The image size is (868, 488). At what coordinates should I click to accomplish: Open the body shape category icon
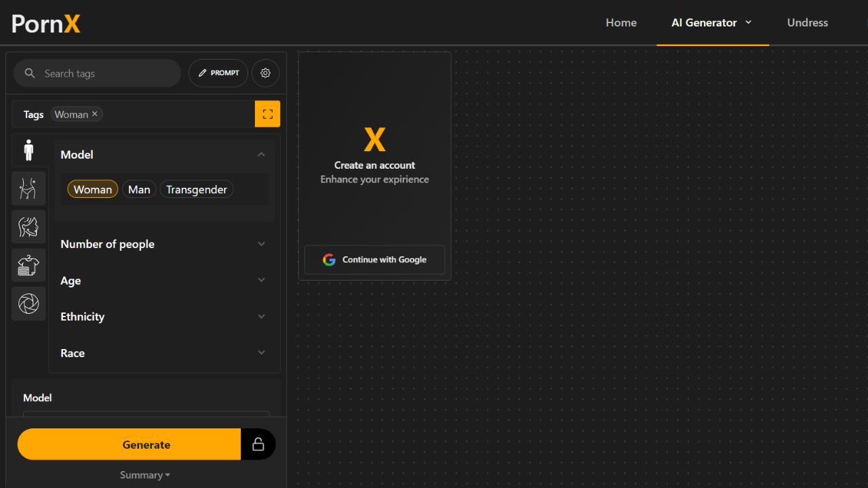[28, 188]
